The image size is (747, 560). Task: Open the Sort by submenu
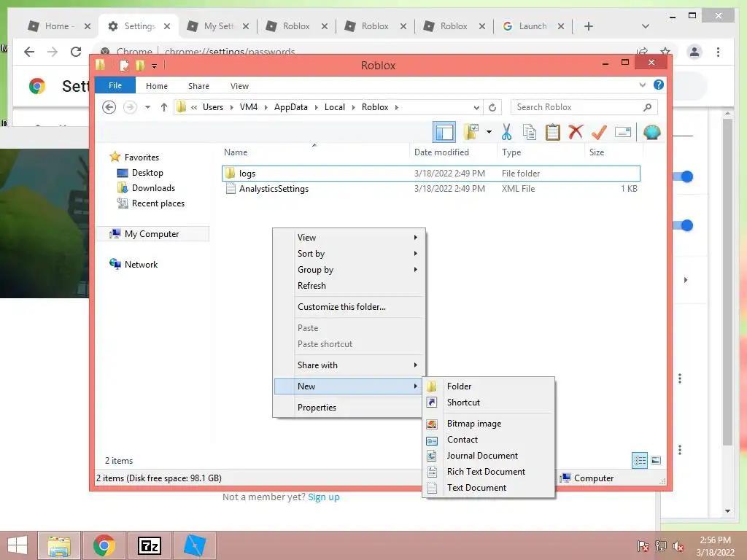point(349,253)
